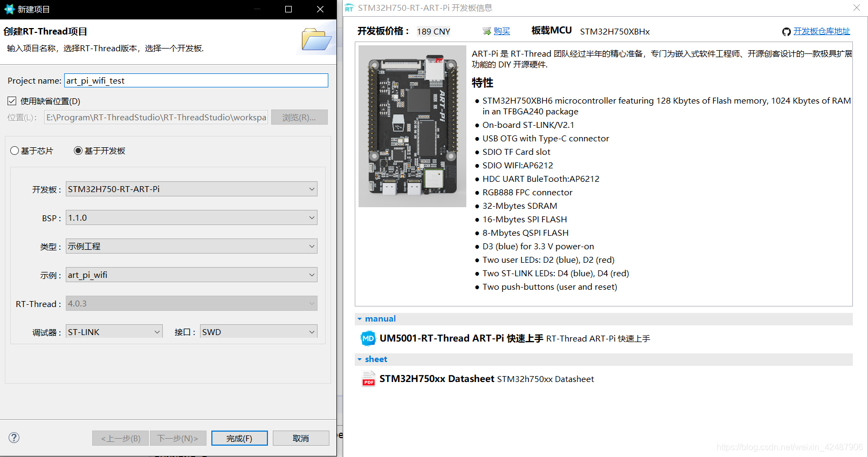Click the Two user LEDs feature line
Screen dimensions: 868x457
click(548, 260)
